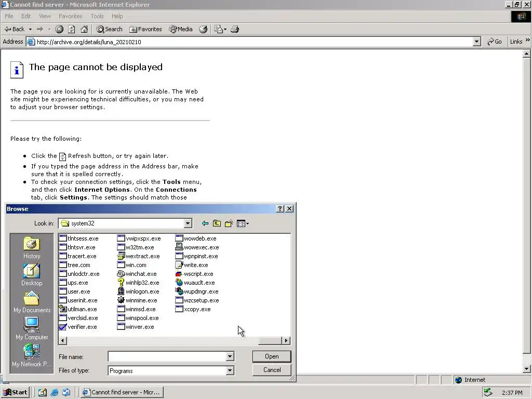Open History in the places bar
The width and height of the screenshot is (532, 399).
pyautogui.click(x=32, y=248)
